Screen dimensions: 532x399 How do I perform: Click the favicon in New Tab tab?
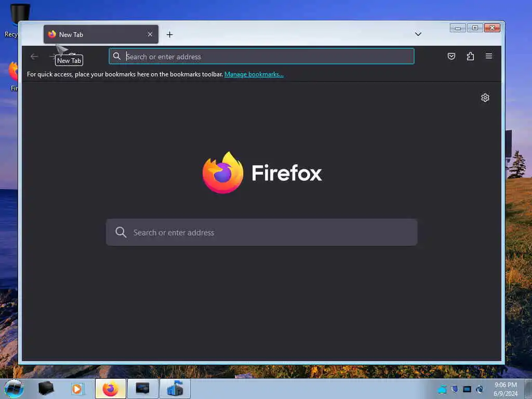coord(52,34)
